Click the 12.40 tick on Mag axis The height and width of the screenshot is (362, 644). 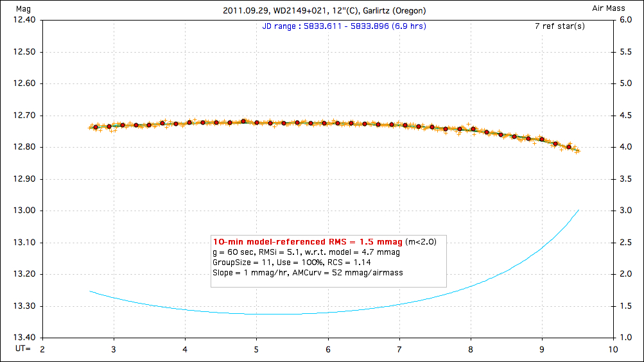tap(24, 20)
